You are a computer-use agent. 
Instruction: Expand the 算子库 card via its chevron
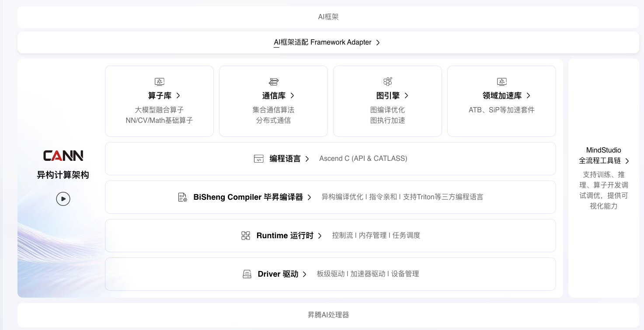tap(178, 96)
